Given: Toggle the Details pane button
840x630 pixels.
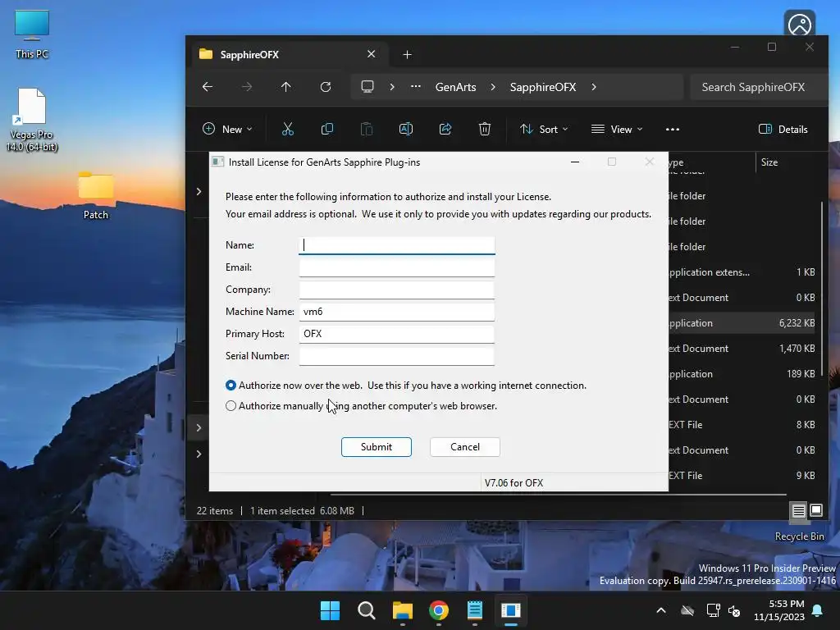Looking at the screenshot, I should (783, 129).
